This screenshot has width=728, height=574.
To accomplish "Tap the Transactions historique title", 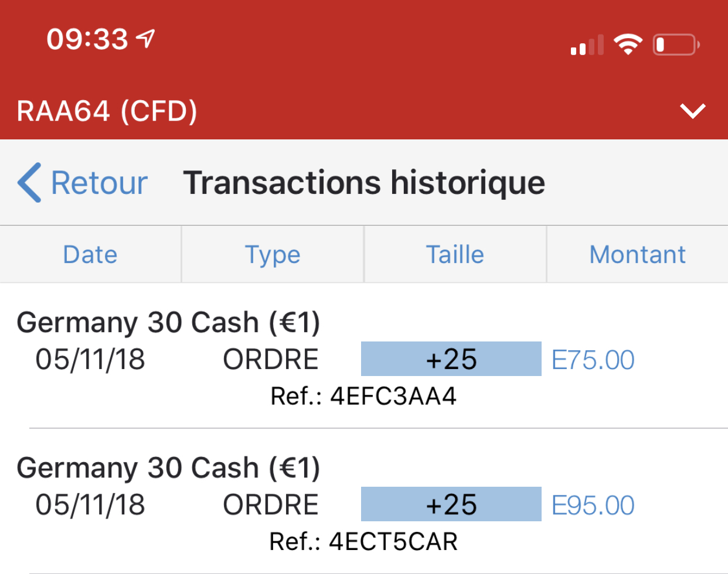I will [x=364, y=183].
